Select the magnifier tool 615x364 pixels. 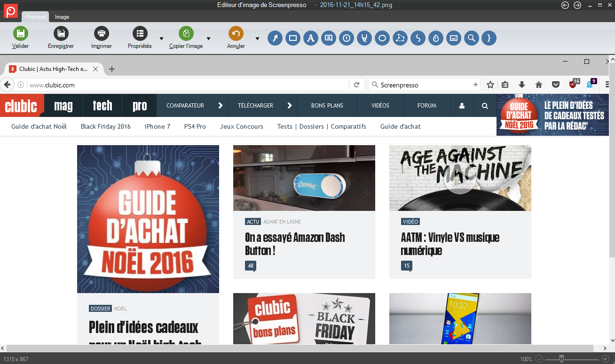point(472,38)
